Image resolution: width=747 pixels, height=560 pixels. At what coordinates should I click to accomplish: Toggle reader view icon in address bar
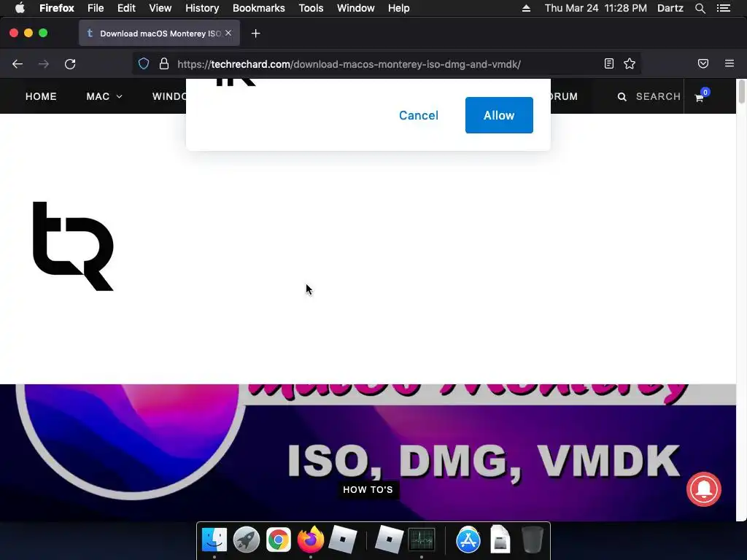point(609,64)
